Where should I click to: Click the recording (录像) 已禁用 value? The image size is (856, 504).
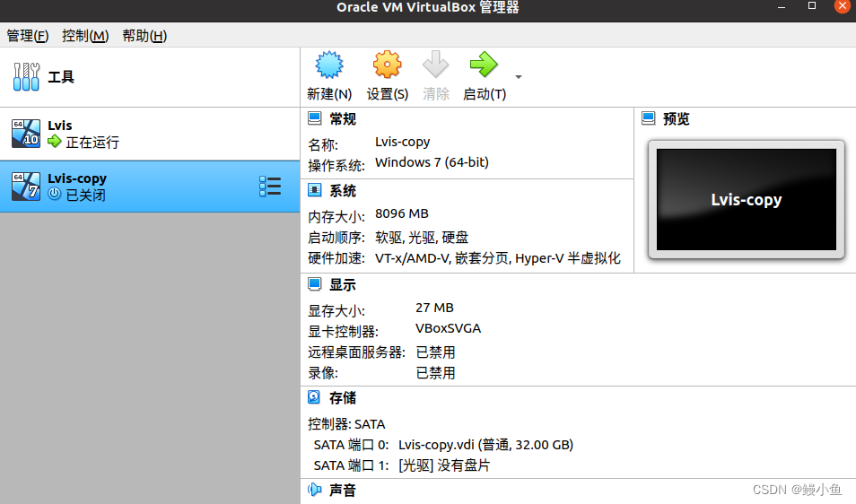(436, 373)
